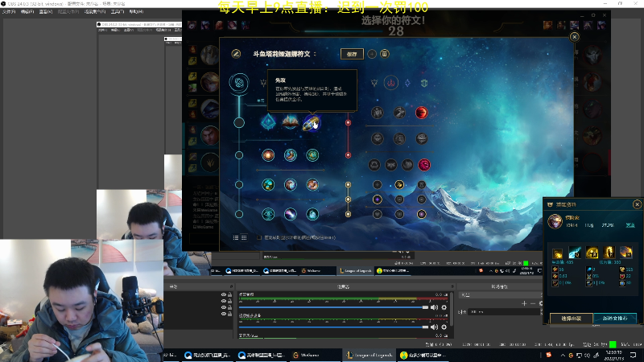This screenshot has width=644, height=362.
Task: Open the 工具(T) menu in OBS
Action: tap(118, 11)
